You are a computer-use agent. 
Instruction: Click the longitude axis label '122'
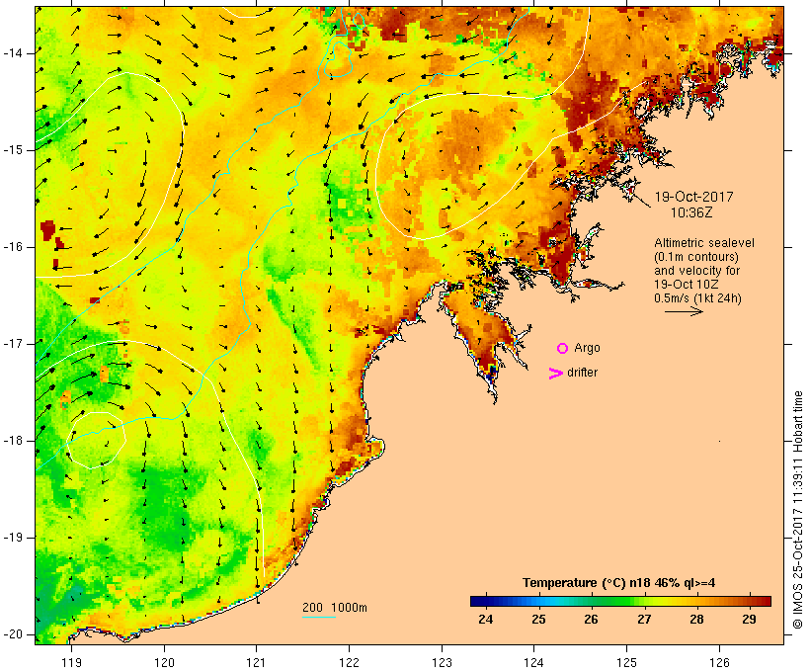(350, 663)
